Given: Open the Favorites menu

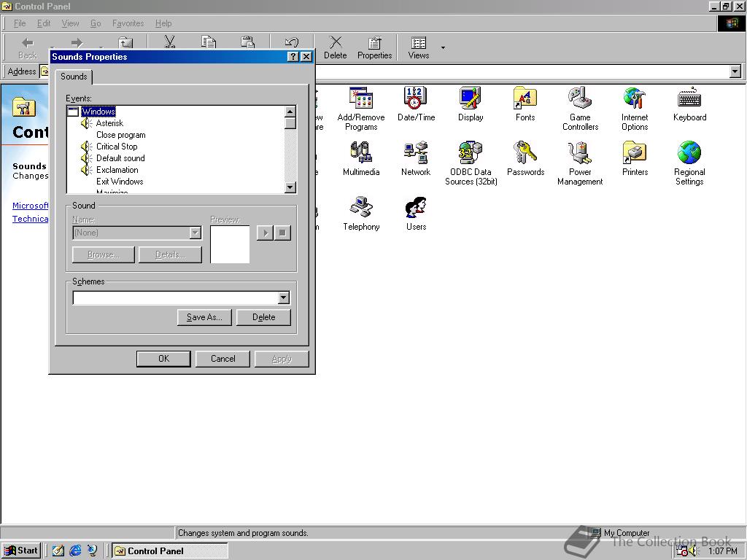Looking at the screenshot, I should pos(128,23).
